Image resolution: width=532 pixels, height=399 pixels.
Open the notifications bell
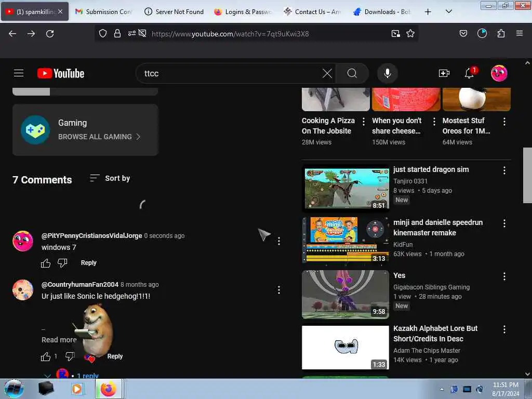[x=470, y=73]
